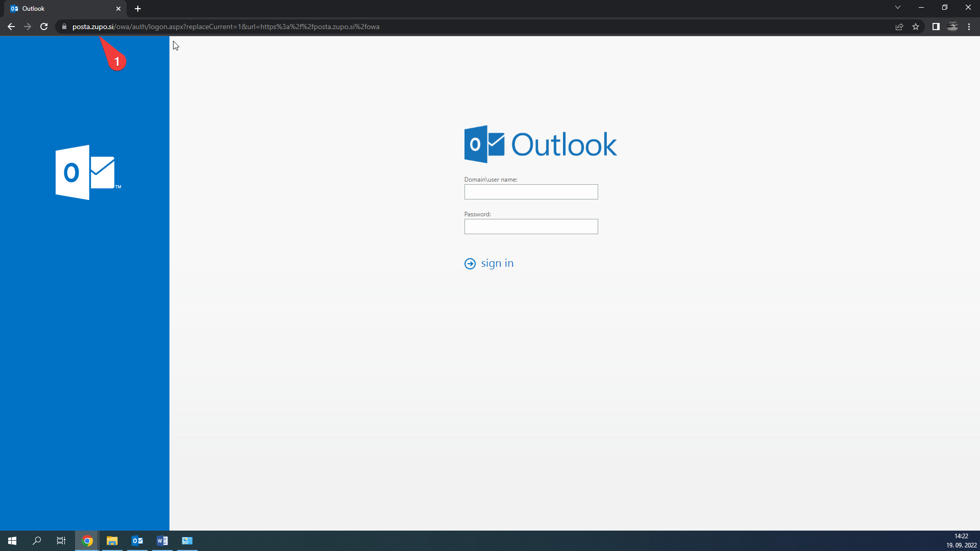Click the Domain\user name field
This screenshot has height=551, width=980.
531,192
